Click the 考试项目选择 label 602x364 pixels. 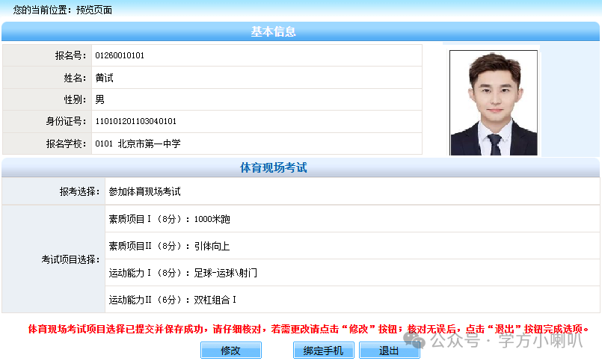click(71, 259)
